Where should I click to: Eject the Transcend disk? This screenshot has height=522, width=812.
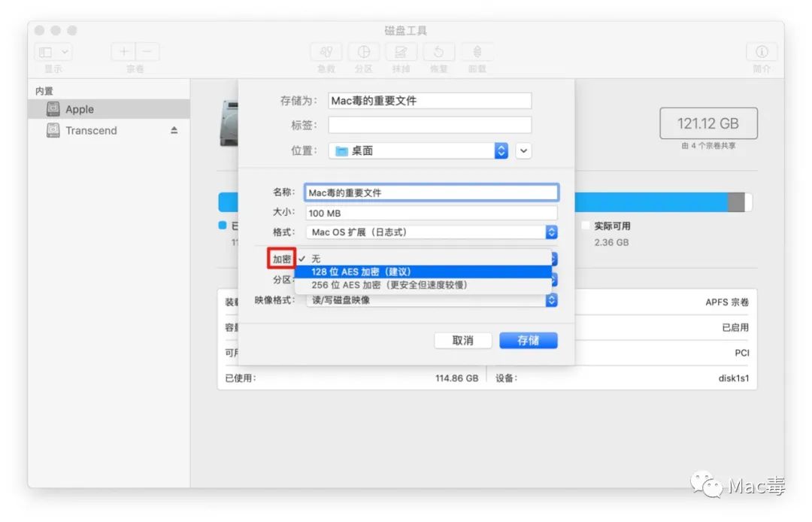174,130
